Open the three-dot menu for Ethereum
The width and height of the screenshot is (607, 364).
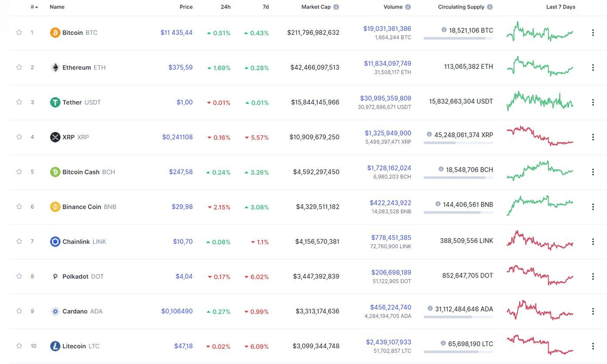(x=593, y=68)
